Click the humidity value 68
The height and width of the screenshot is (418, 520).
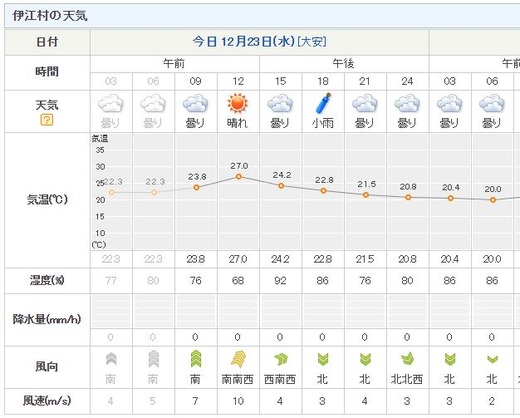(x=238, y=281)
